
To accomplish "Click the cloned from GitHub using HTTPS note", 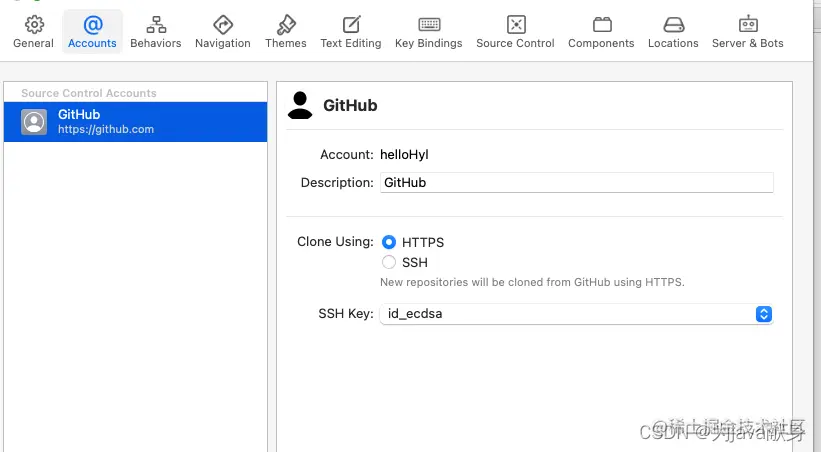I will coord(532,282).
